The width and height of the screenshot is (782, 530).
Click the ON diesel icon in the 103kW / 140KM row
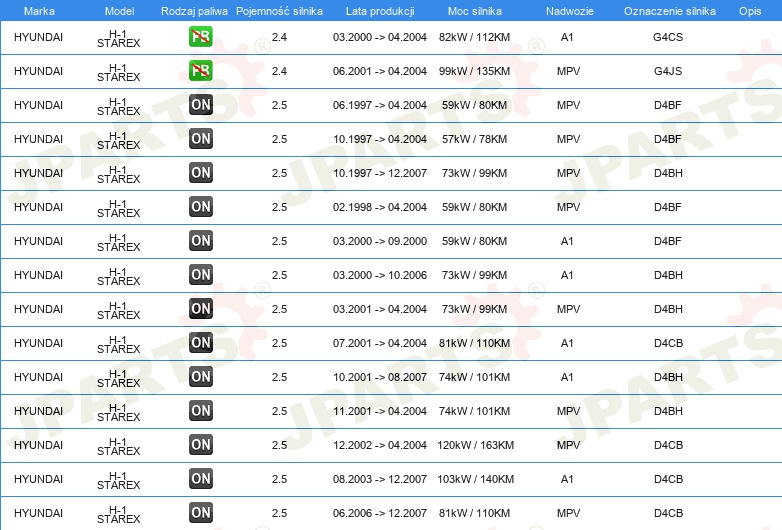pyautogui.click(x=201, y=479)
